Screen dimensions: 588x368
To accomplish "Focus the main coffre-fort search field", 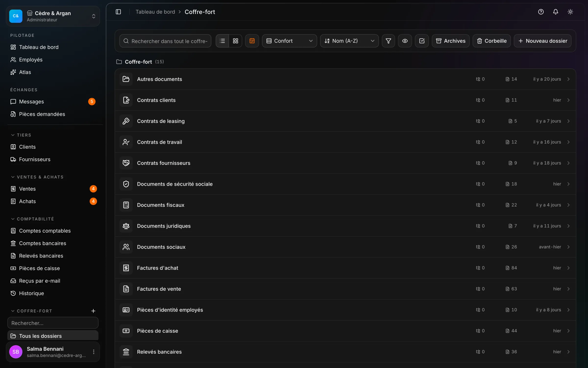I will pyautogui.click(x=165, y=41).
